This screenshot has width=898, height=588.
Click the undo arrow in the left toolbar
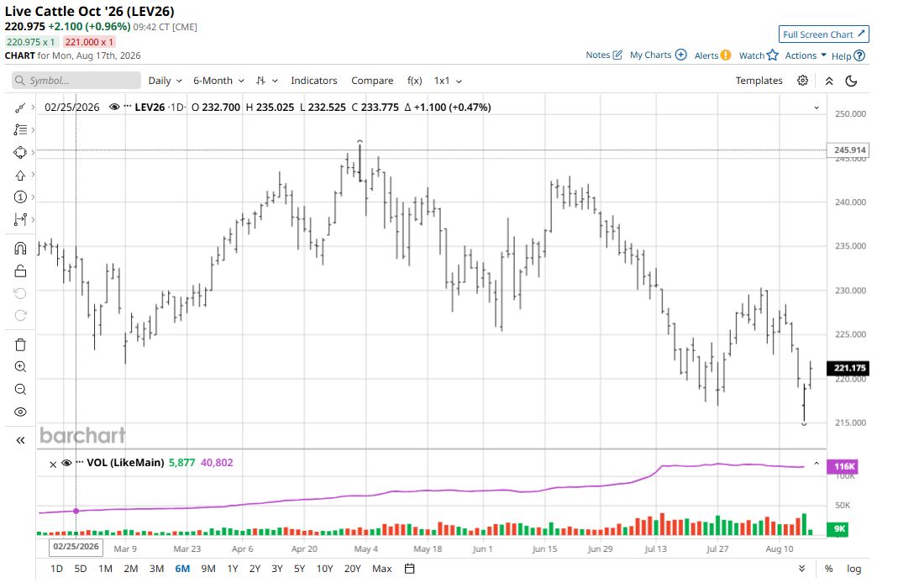[x=20, y=293]
